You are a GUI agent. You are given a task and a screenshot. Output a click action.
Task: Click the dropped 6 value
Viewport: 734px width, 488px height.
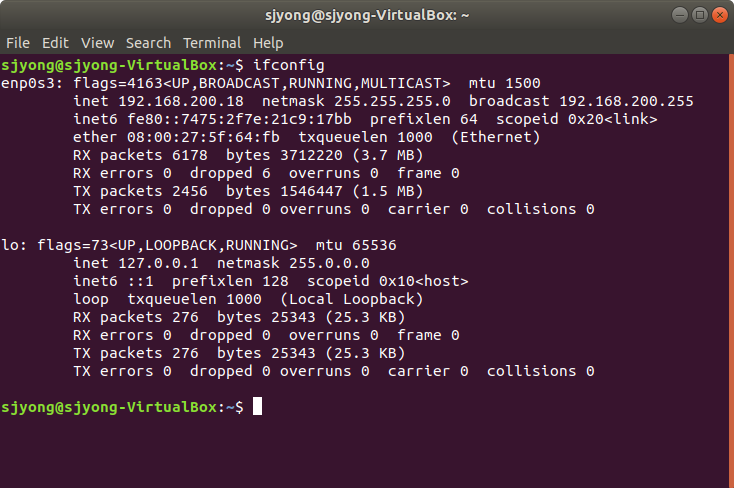pos(230,173)
